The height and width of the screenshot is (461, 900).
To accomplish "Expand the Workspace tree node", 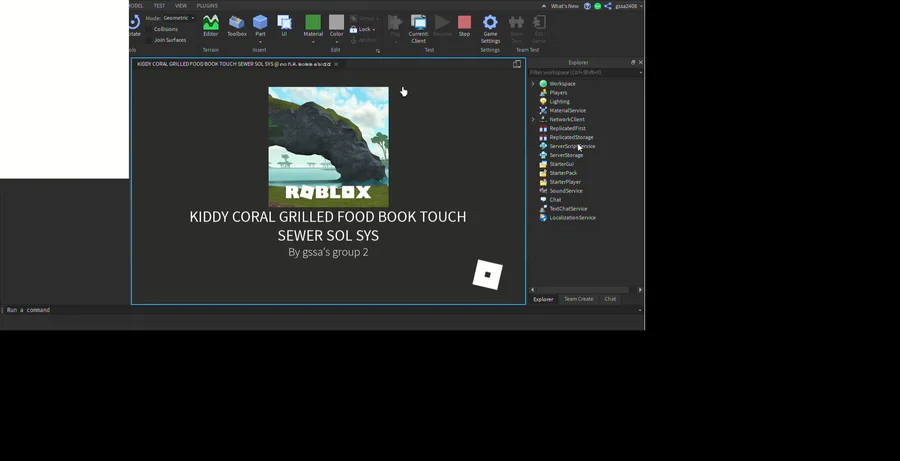I will [x=533, y=84].
